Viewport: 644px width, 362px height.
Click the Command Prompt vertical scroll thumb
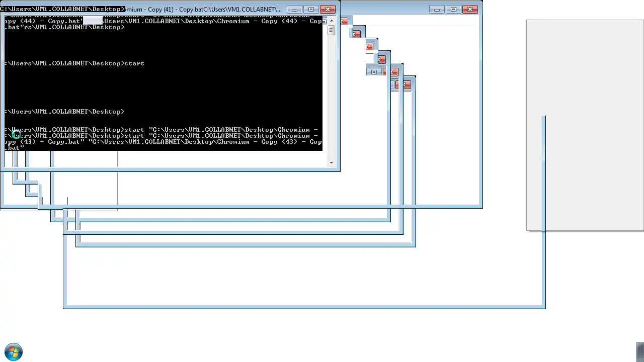click(x=331, y=31)
